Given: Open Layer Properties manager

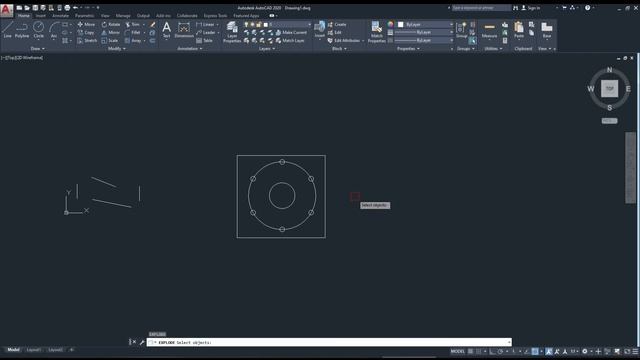Looking at the screenshot, I should tap(232, 32).
